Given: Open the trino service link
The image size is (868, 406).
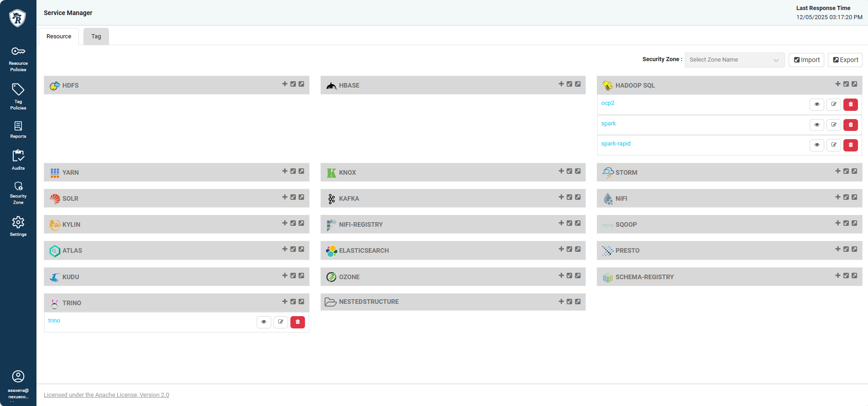Looking at the screenshot, I should tap(54, 321).
